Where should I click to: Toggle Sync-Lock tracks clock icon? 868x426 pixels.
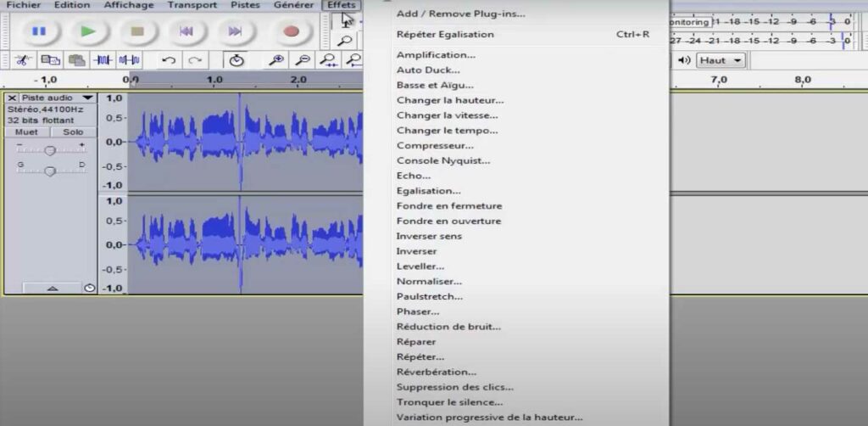coord(236,60)
